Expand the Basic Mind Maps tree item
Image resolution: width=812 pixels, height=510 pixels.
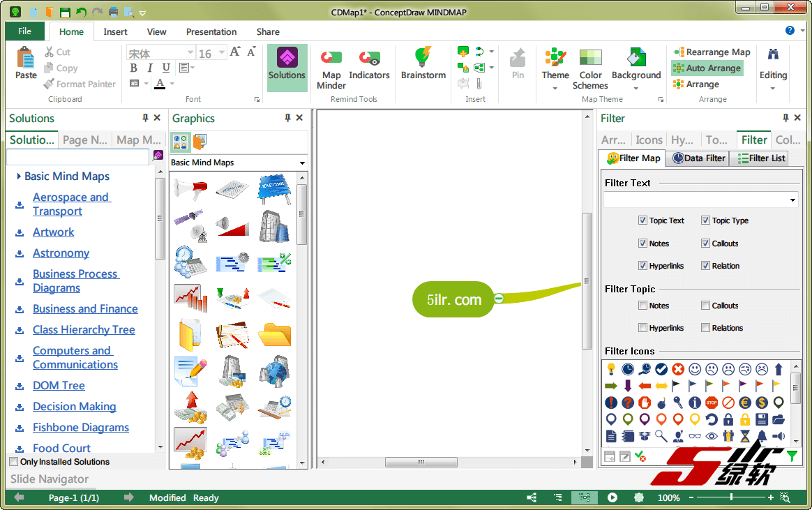click(19, 177)
